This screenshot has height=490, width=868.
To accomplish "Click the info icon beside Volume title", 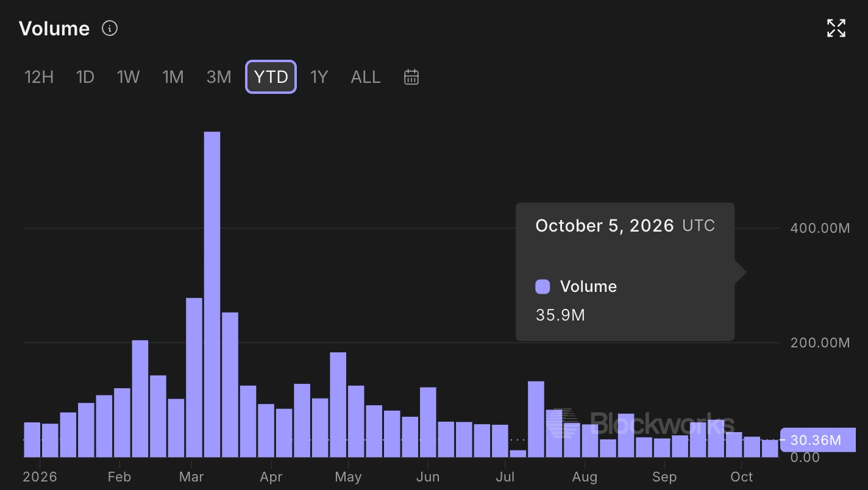I will click(110, 28).
